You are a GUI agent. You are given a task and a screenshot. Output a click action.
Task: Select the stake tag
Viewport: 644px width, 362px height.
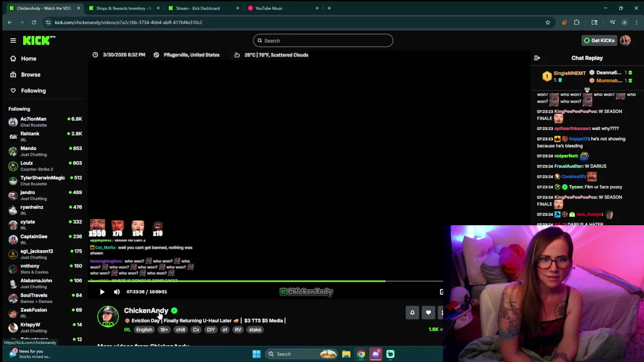point(255,330)
